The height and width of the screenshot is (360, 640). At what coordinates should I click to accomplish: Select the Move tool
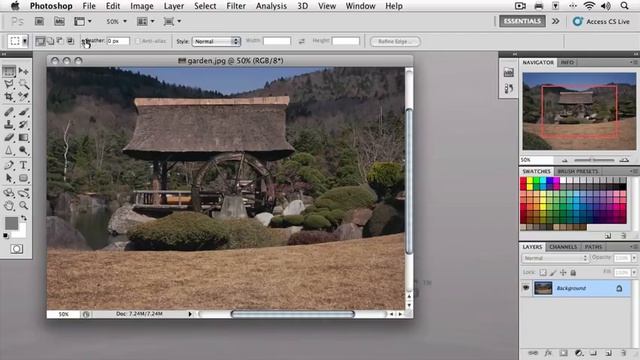tap(23, 71)
